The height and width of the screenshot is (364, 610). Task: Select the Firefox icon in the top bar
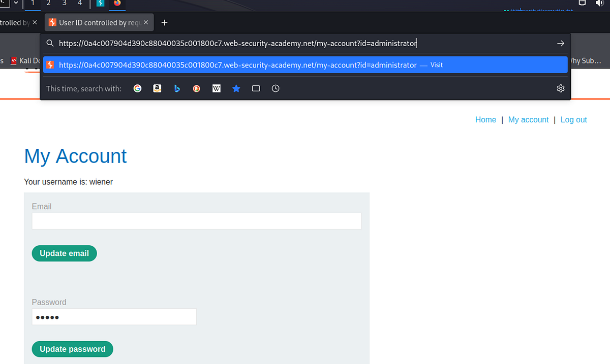pyautogui.click(x=116, y=3)
